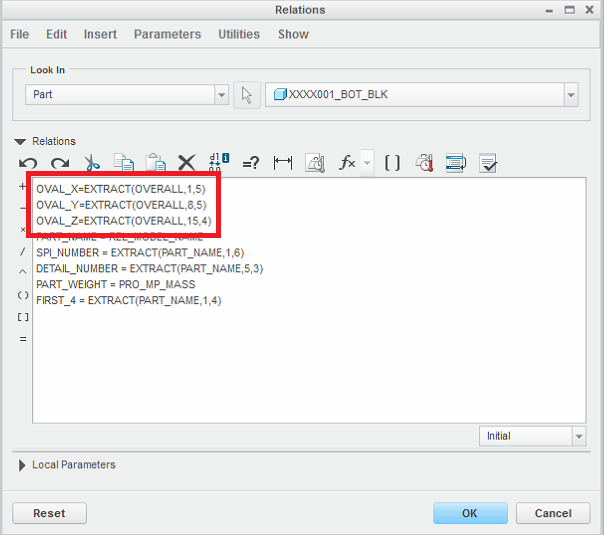Cut selection with scissors icon
The height and width of the screenshot is (535, 604).
(x=92, y=163)
